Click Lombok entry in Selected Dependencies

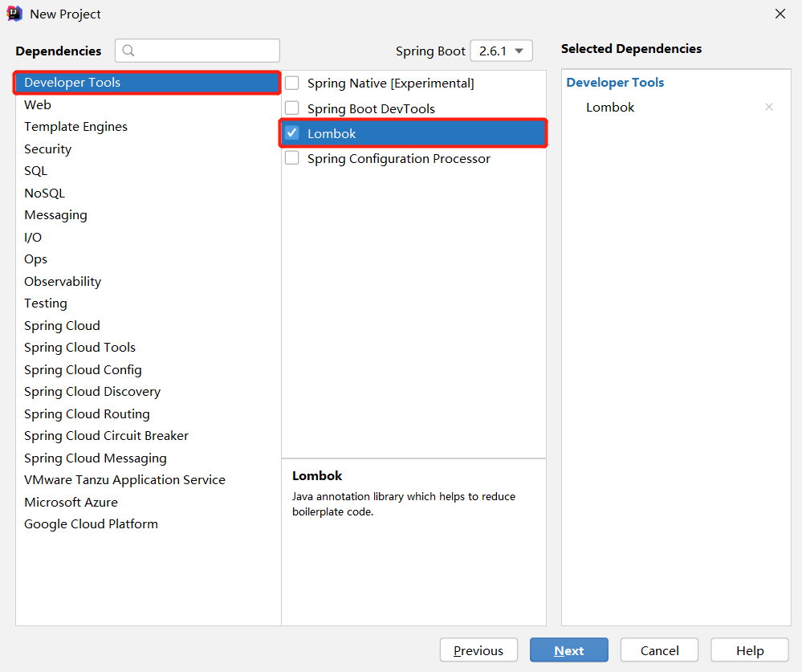610,108
